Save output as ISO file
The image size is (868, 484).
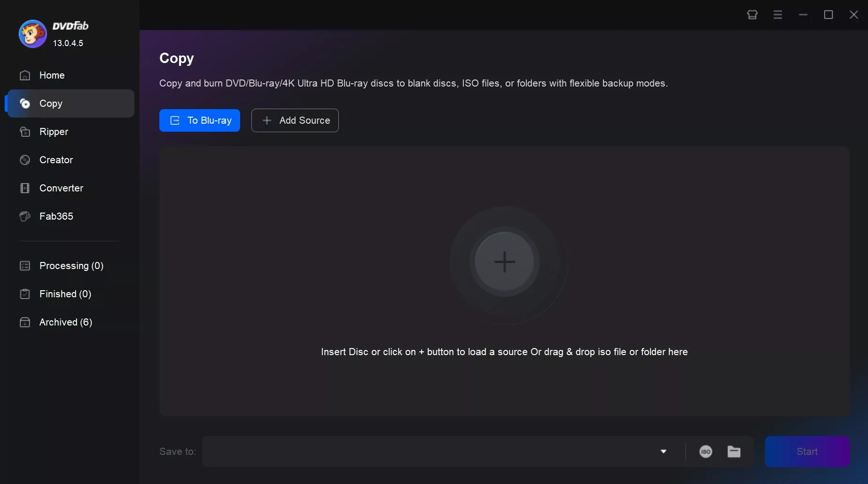click(x=705, y=452)
